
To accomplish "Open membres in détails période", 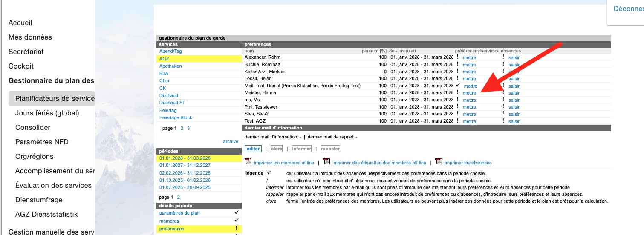I will (x=169, y=221).
